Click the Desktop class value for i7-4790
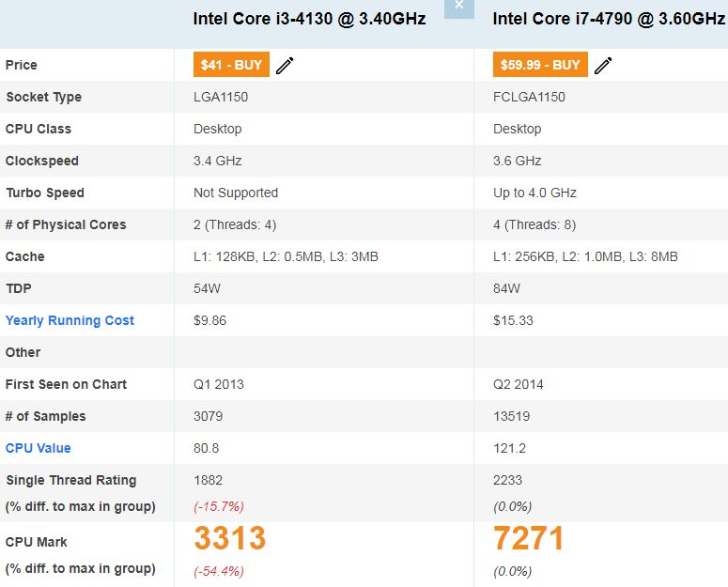 coord(518,129)
